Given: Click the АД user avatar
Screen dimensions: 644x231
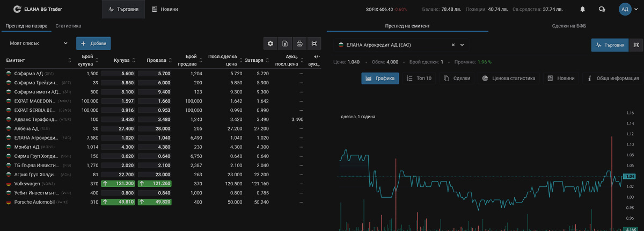Looking at the screenshot, I should point(625,9).
